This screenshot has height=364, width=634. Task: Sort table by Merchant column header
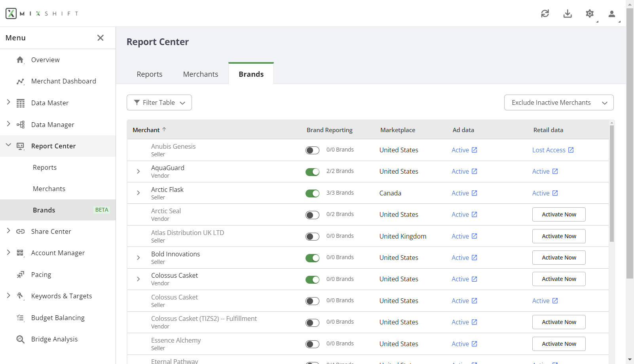click(x=146, y=130)
